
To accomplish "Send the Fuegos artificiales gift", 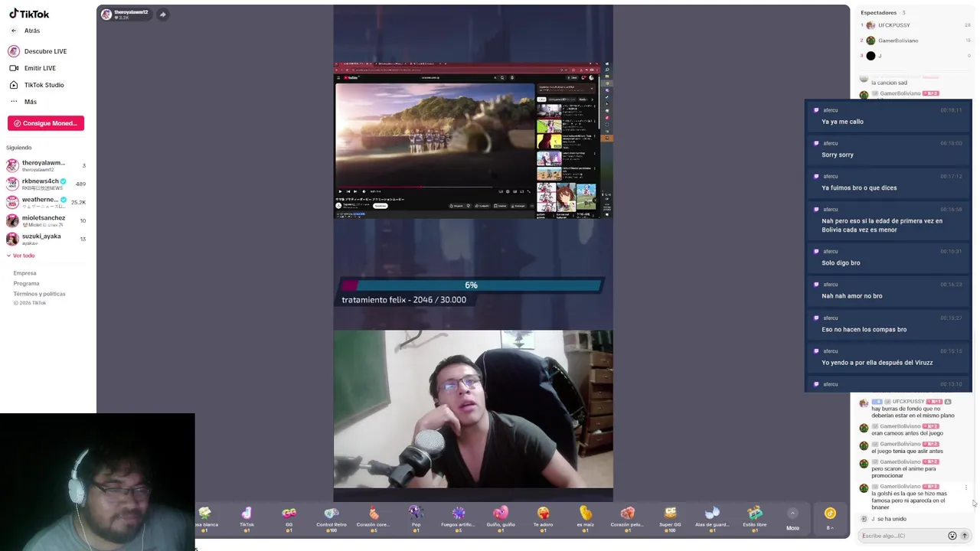I will 458,518.
